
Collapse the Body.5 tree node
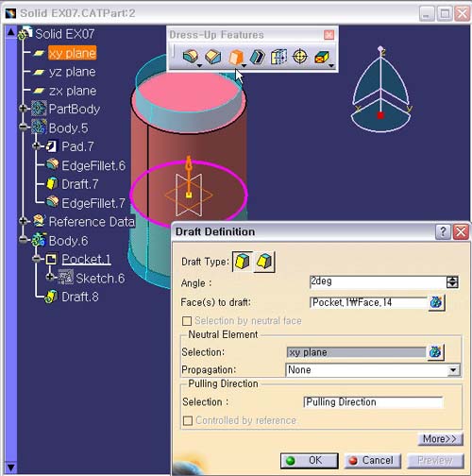(23, 127)
